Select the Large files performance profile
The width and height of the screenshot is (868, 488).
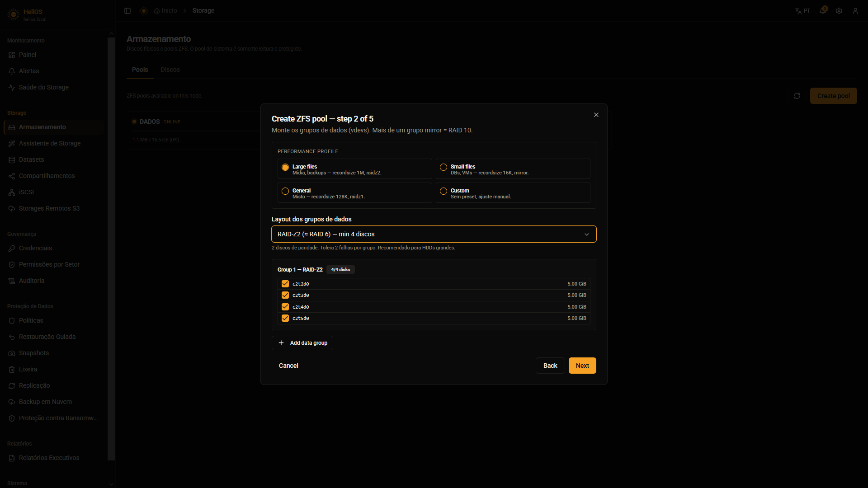click(354, 169)
